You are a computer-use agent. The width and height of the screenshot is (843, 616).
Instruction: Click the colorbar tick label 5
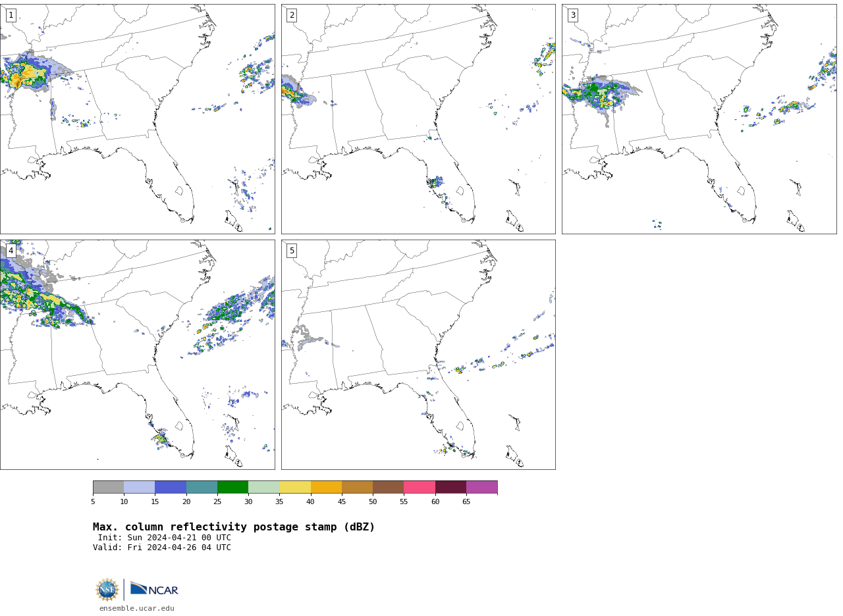93,502
